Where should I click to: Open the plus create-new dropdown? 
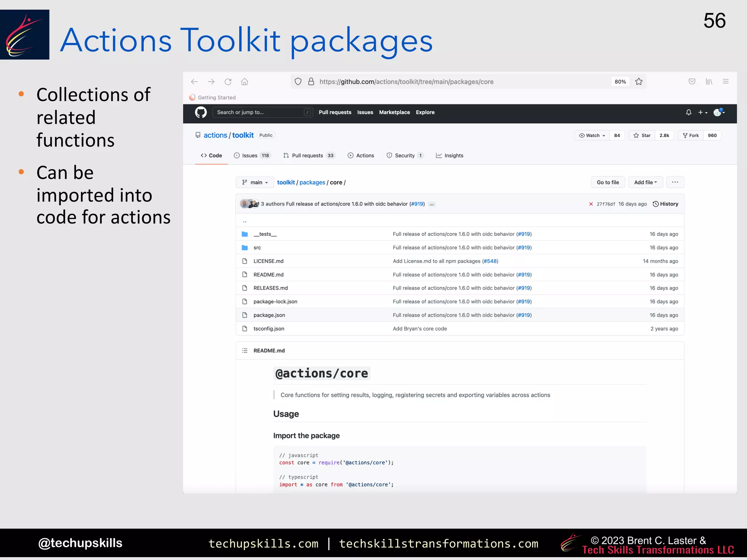[x=703, y=112]
